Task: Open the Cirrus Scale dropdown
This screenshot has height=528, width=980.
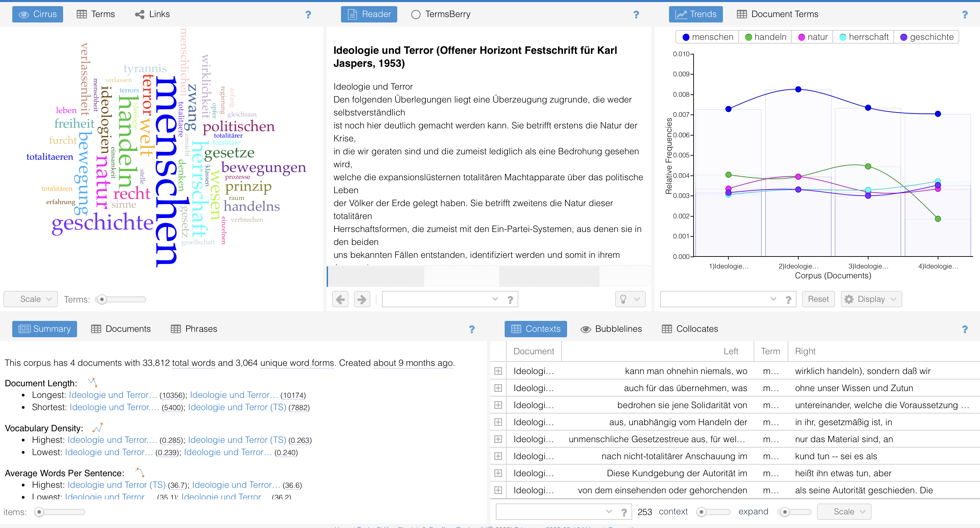Action: 31,299
